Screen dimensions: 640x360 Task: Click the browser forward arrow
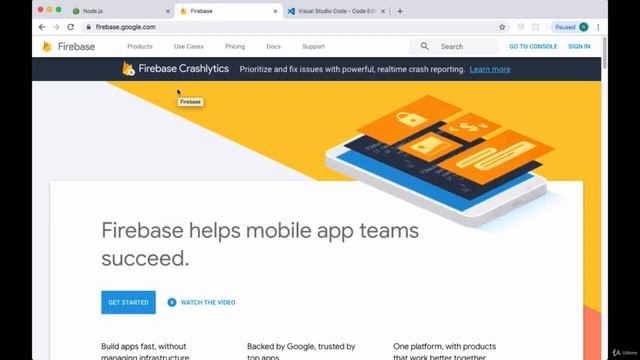point(56,27)
